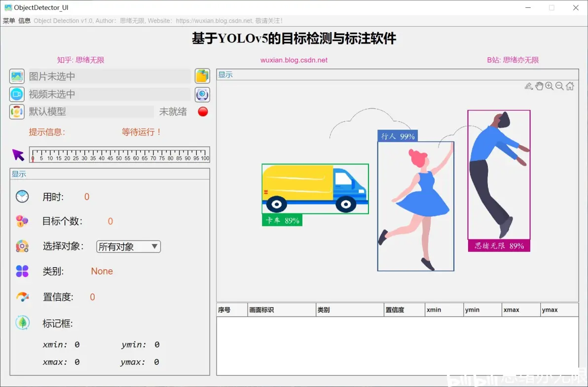Open the B站: 思绪亦无限 link
The height and width of the screenshot is (387, 588).
pos(513,60)
